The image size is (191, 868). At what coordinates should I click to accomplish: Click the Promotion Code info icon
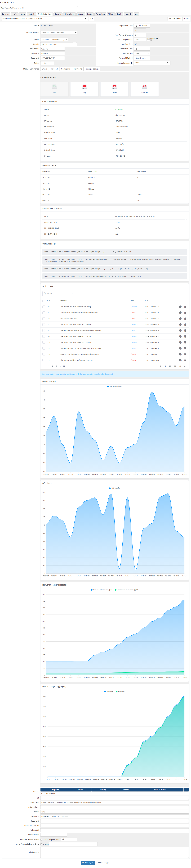132,63
